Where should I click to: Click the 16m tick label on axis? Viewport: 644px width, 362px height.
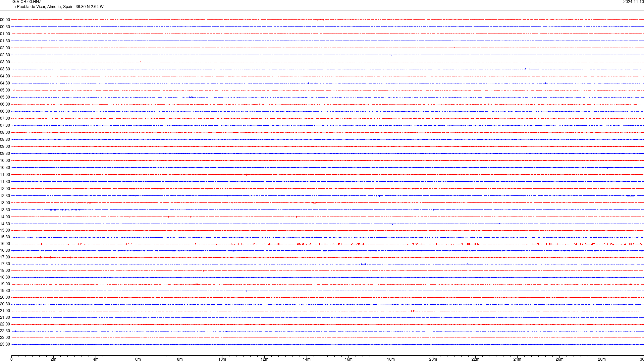coord(349,359)
